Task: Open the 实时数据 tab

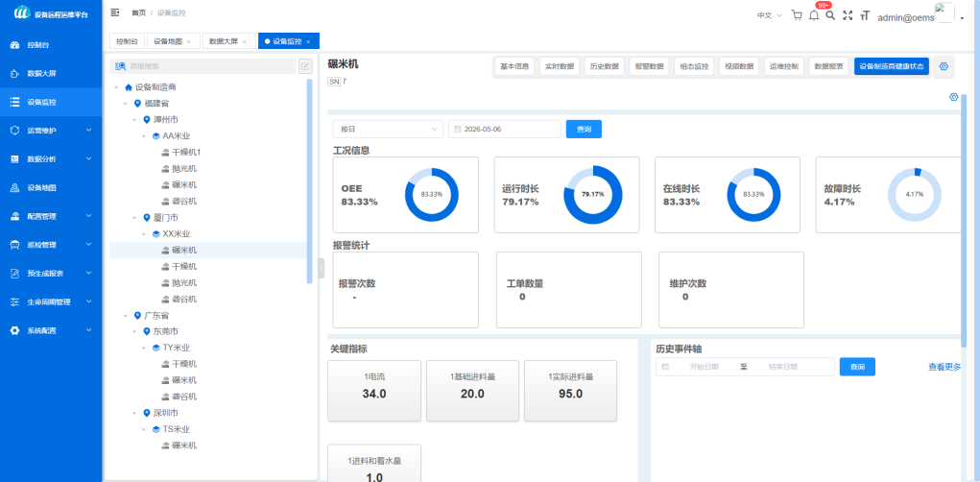Action: point(560,66)
